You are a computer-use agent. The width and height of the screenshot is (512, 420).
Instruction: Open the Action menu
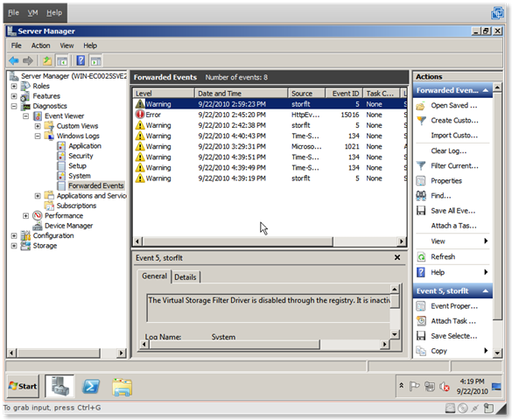[40, 45]
